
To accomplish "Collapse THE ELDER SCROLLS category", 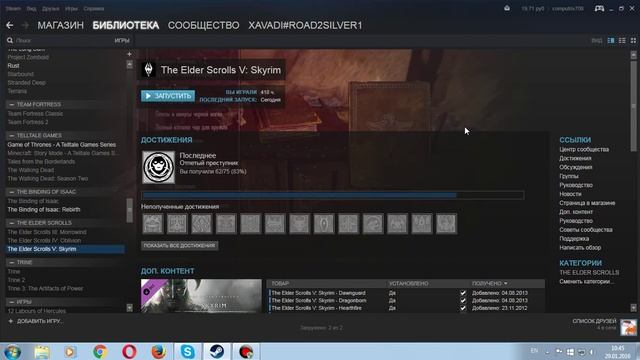I will point(11,223).
